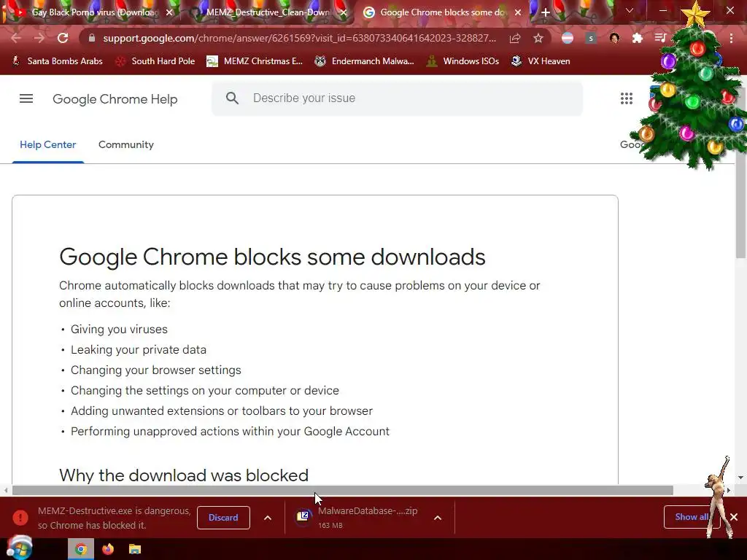Bookmark this page with the star

[x=538, y=38]
